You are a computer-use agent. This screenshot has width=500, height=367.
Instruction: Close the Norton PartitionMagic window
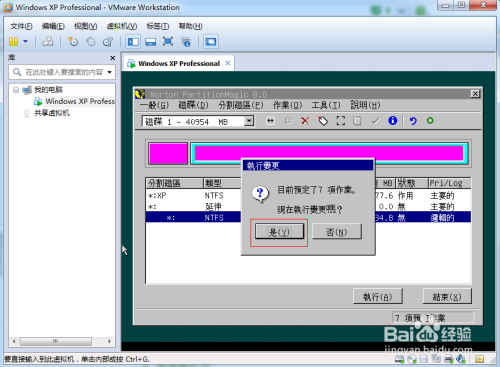[x=475, y=94]
